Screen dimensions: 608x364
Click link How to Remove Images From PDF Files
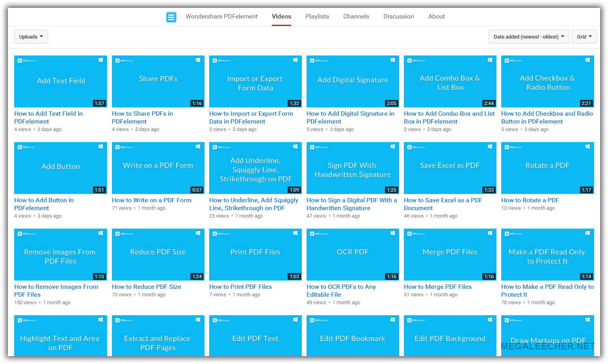pos(56,290)
